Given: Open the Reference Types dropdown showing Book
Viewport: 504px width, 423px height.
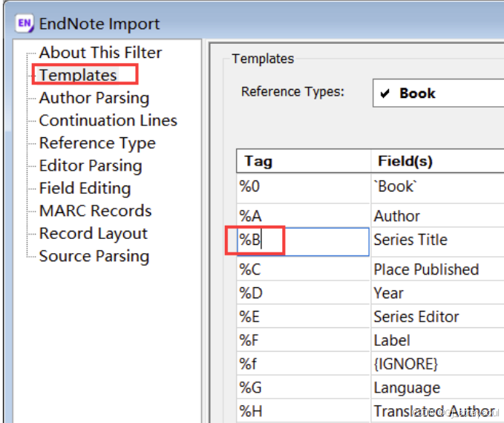Looking at the screenshot, I should [438, 93].
